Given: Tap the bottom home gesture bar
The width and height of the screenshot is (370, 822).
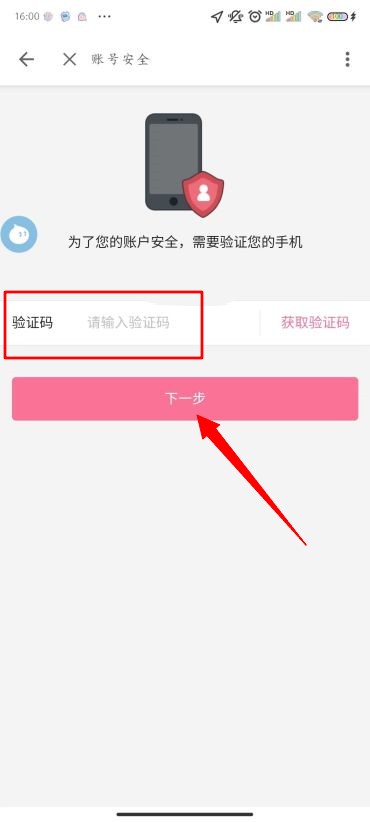Looking at the screenshot, I should [x=185, y=814].
